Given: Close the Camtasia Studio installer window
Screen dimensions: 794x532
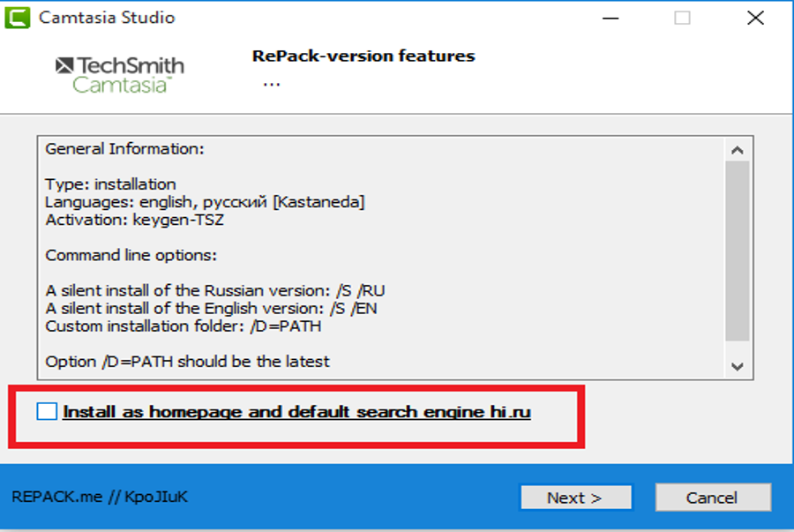Looking at the screenshot, I should click(755, 19).
